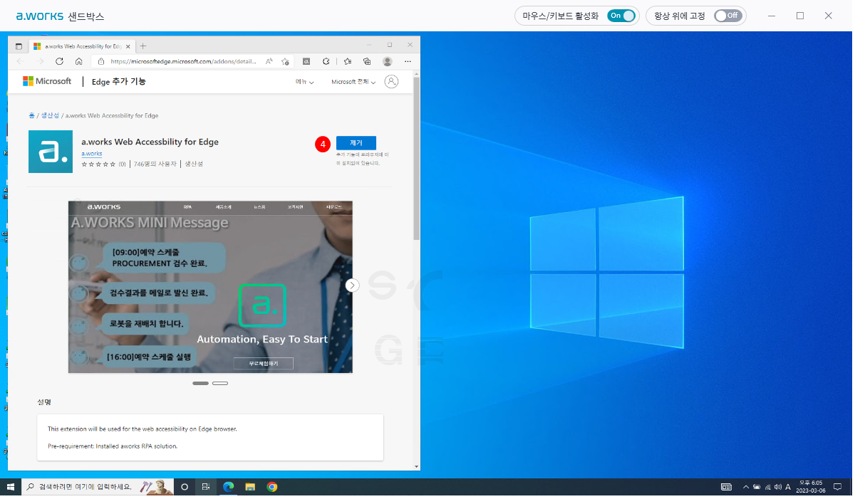860x504 pixels.
Task: Go forward in Edge browser
Action: click(40, 61)
